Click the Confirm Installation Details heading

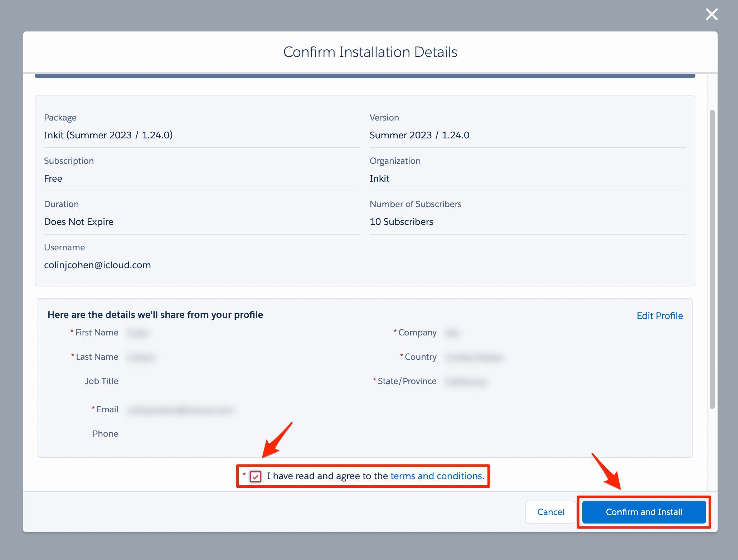point(370,52)
